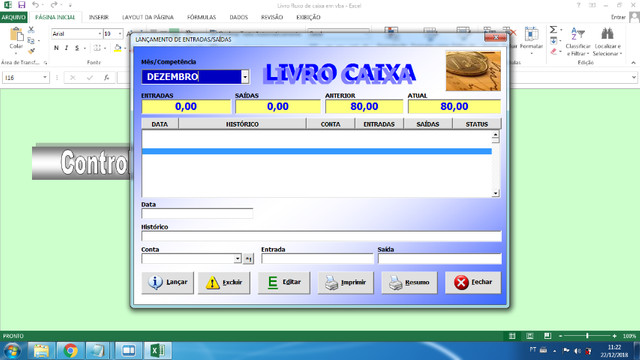Click the Borders icon in Fonte group
This screenshot has width=640, height=360.
point(97,48)
